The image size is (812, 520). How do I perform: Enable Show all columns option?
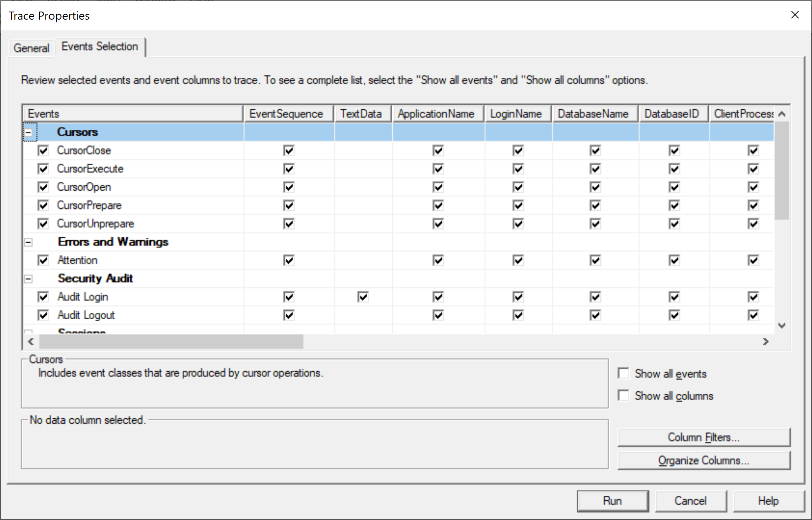[623, 396]
